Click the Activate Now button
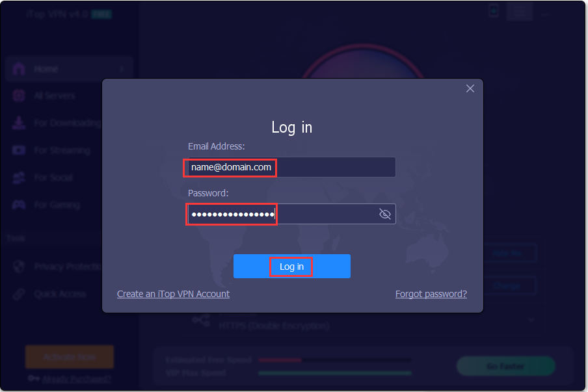 (70, 357)
